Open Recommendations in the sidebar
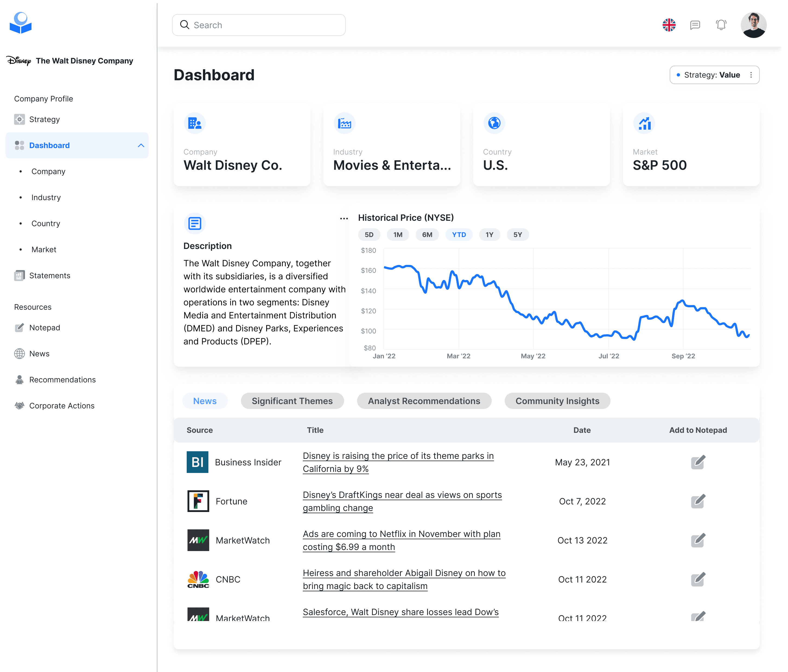The image size is (788, 672). coord(62,380)
